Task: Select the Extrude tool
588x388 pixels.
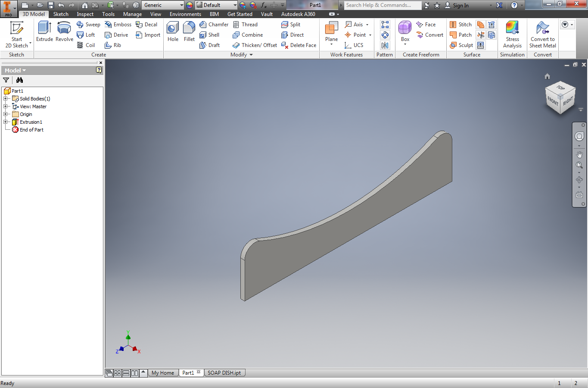Action: [x=45, y=31]
